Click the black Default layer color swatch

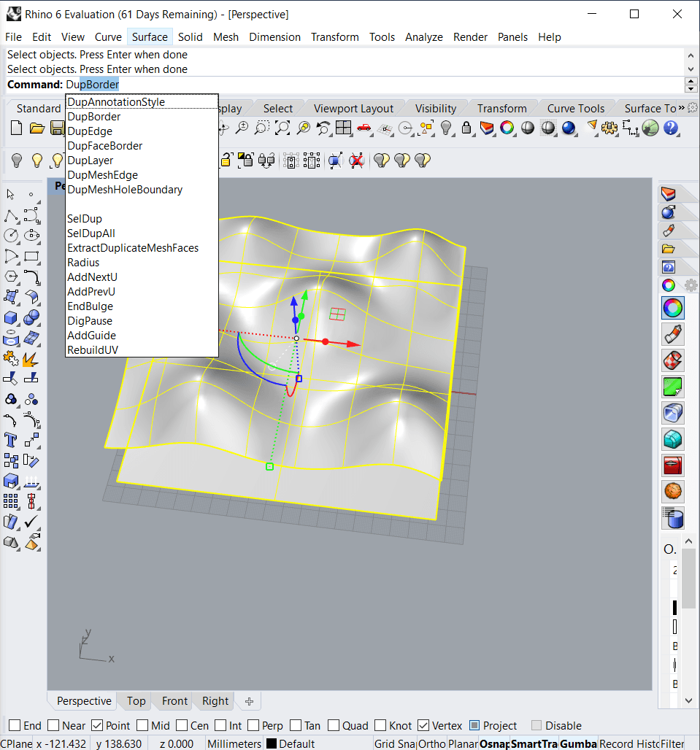point(271,743)
